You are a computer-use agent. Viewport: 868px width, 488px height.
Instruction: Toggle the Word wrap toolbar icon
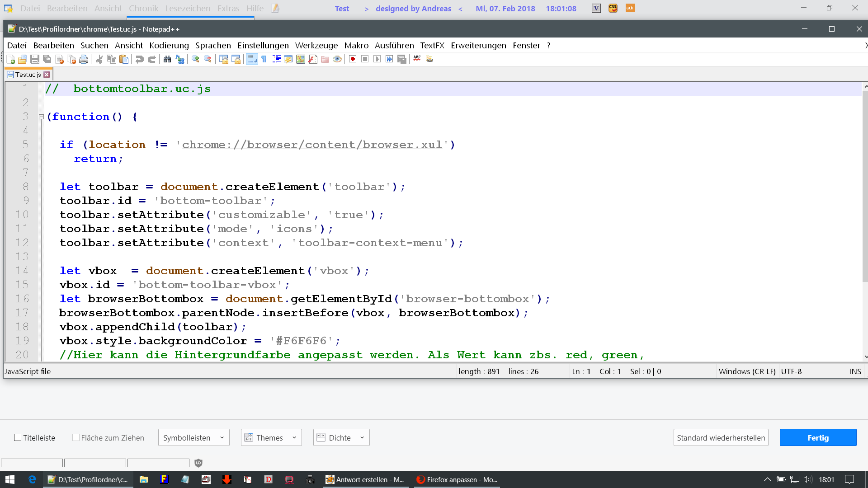(x=252, y=59)
